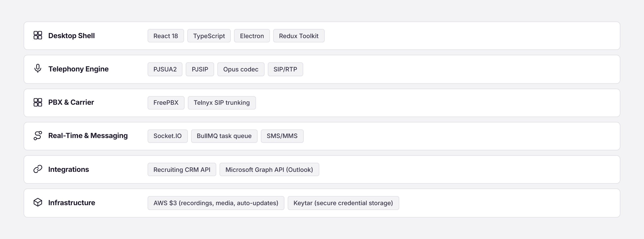Select the PBX & Carrier heading

tap(71, 102)
